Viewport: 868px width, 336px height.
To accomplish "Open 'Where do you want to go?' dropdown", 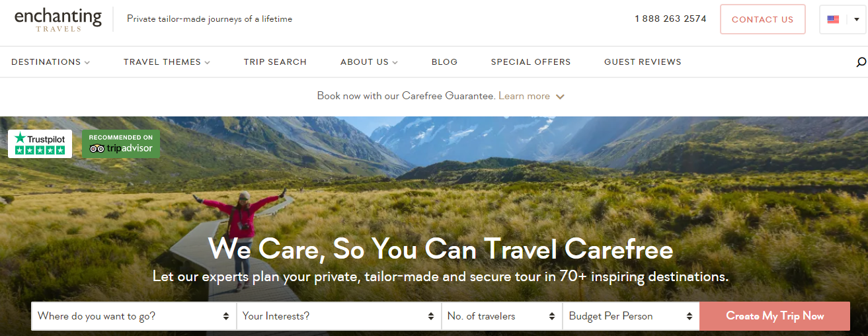I will click(x=134, y=316).
